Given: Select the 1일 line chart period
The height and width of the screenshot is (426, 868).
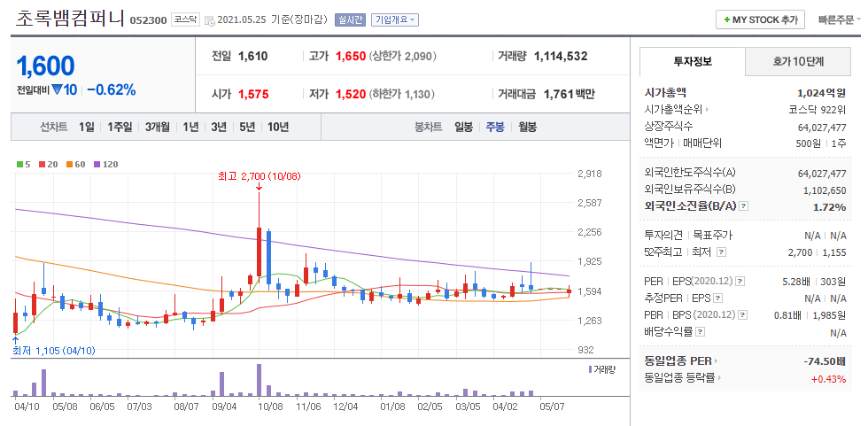Looking at the screenshot, I should pyautogui.click(x=87, y=127).
